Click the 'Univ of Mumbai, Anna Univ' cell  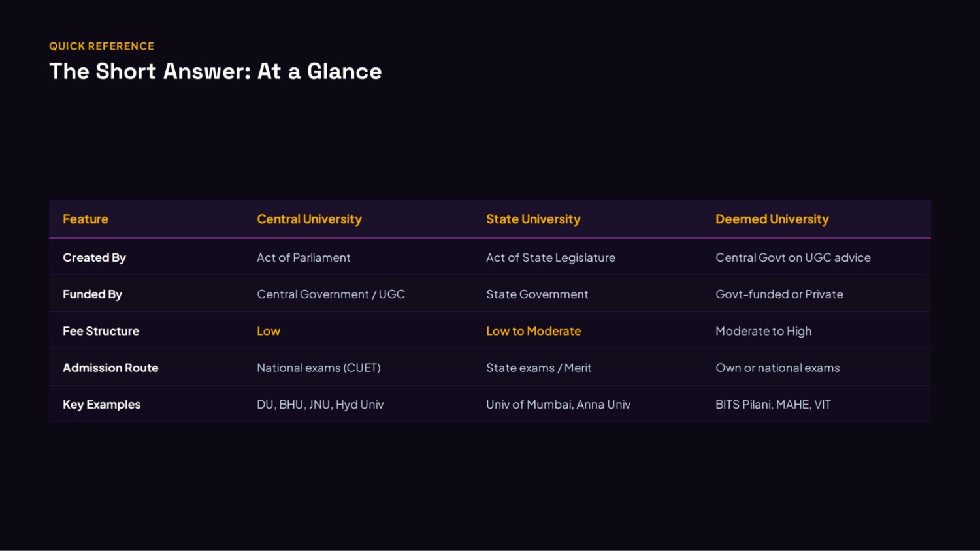click(559, 405)
